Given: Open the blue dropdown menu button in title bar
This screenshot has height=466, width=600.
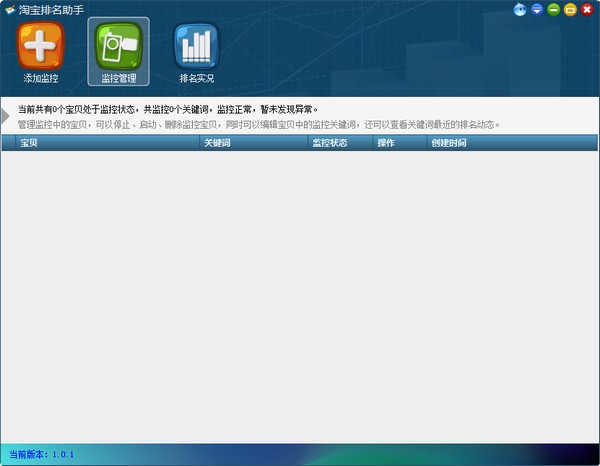Looking at the screenshot, I should coord(537,10).
